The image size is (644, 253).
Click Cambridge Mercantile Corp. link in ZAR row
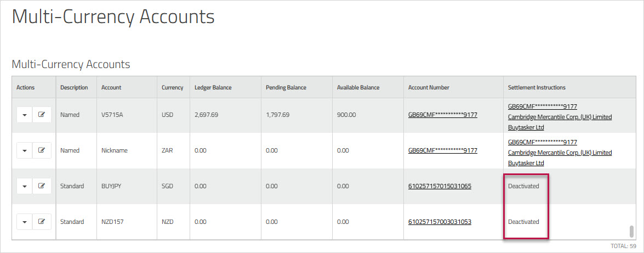pos(560,153)
